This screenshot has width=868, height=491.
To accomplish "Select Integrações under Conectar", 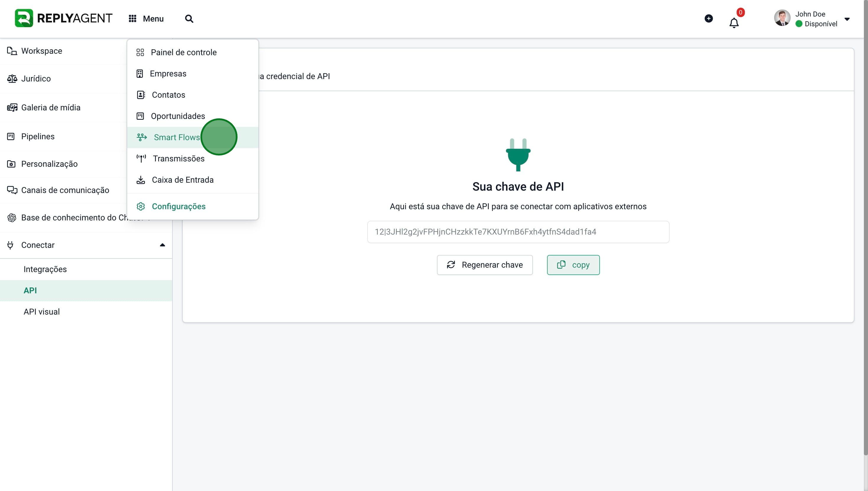I will point(86,269).
